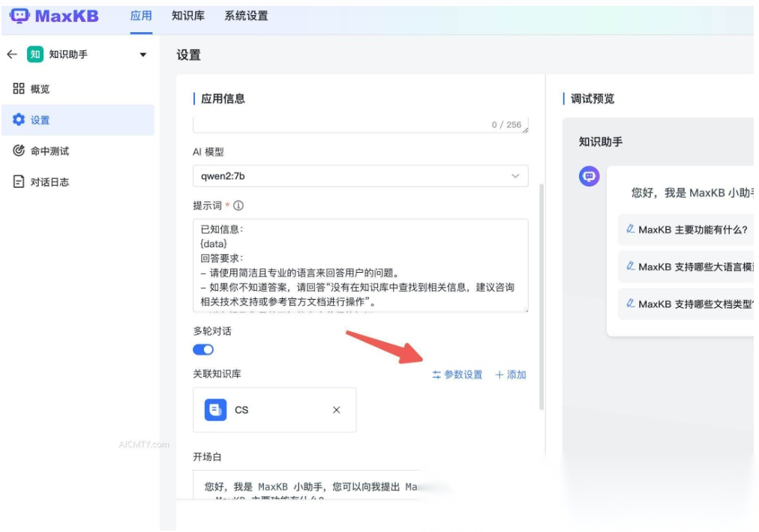Click the MaxKB logo
759x532 pixels.
click(54, 16)
